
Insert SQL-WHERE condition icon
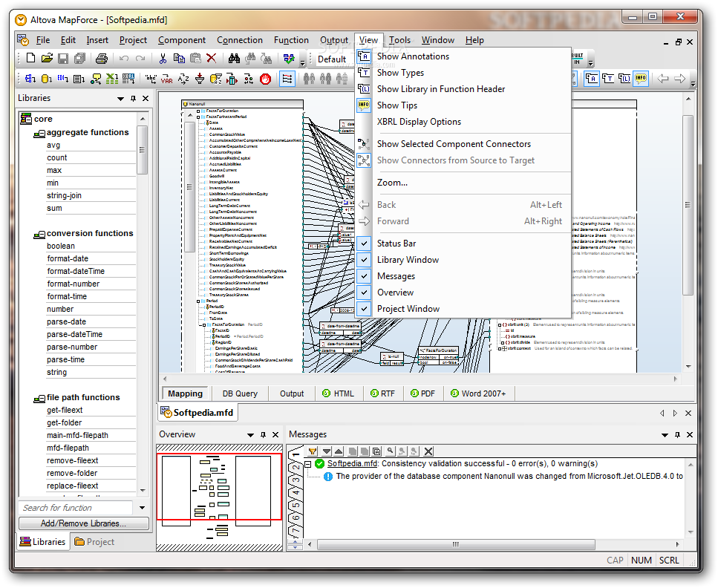(215, 79)
